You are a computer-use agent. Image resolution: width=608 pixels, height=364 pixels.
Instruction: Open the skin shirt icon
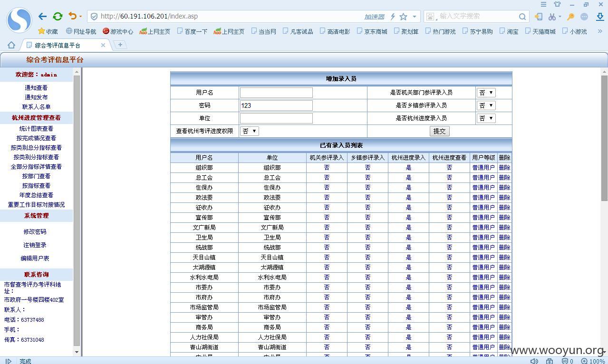click(557, 4)
